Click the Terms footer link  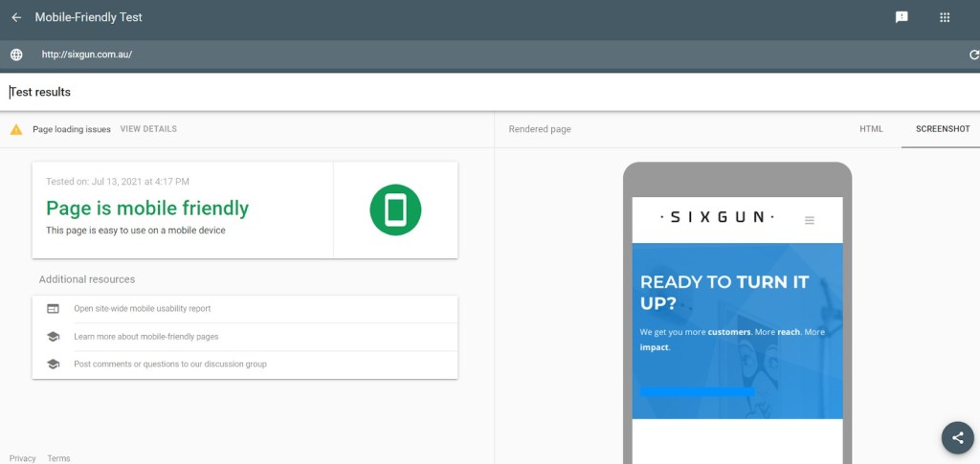pos(58,458)
